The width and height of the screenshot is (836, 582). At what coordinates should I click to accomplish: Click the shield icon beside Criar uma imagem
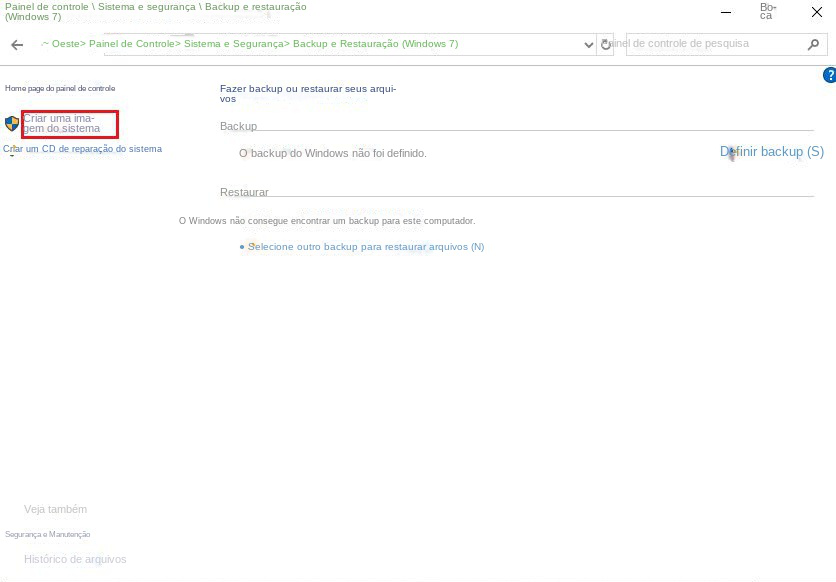(12, 124)
